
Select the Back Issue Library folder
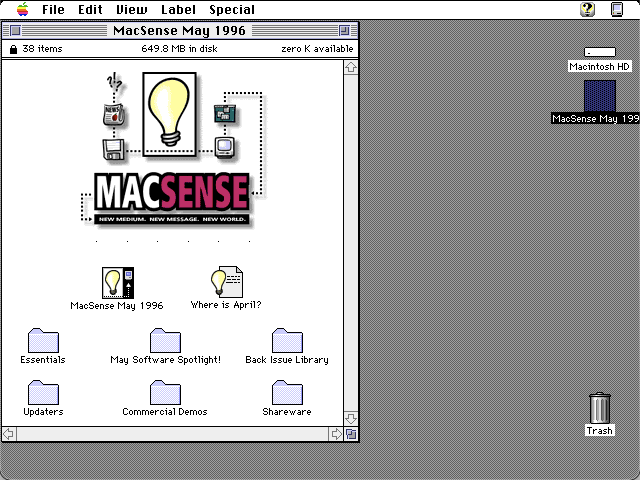tap(287, 340)
